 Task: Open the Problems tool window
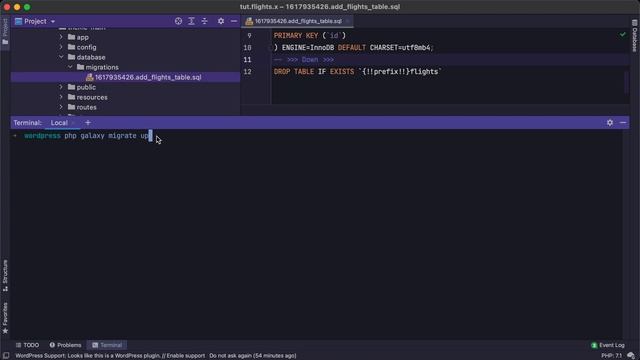(65, 345)
